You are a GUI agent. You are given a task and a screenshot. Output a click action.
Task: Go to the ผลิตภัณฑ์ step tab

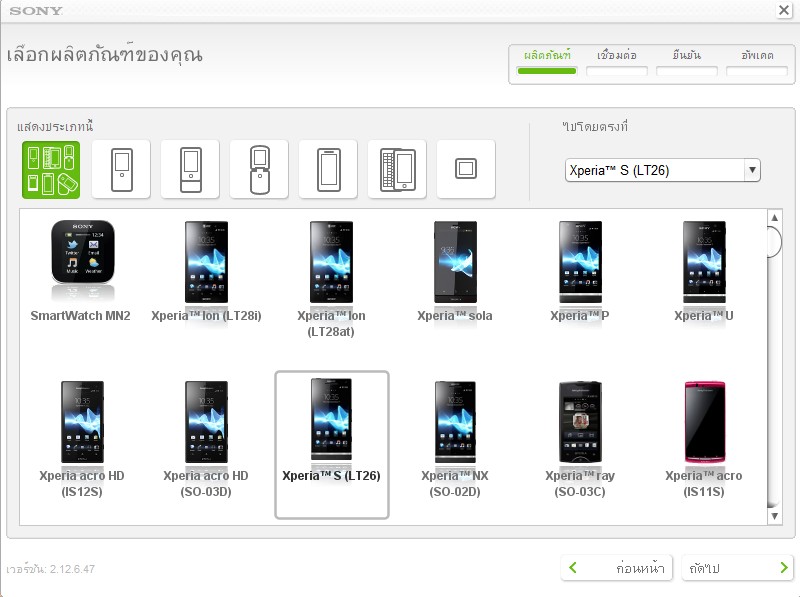pyautogui.click(x=547, y=62)
